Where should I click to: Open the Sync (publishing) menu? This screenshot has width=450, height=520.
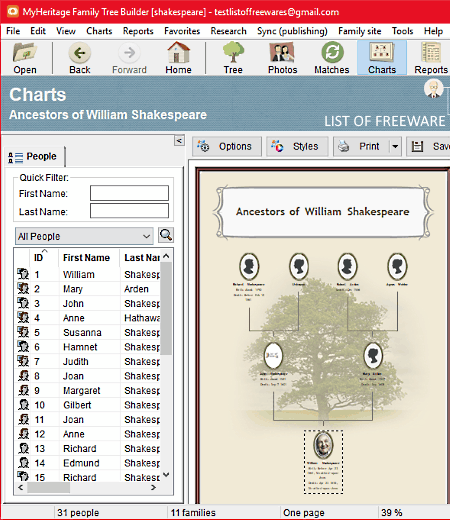tap(292, 31)
